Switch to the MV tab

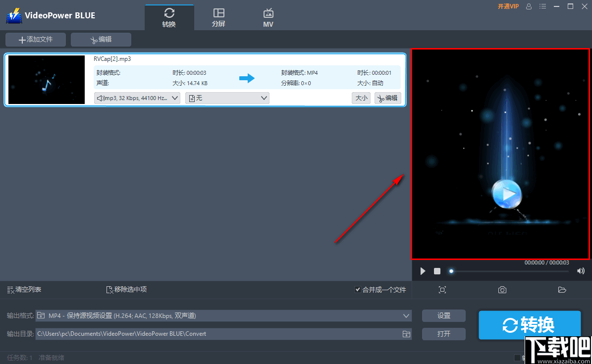tap(268, 16)
